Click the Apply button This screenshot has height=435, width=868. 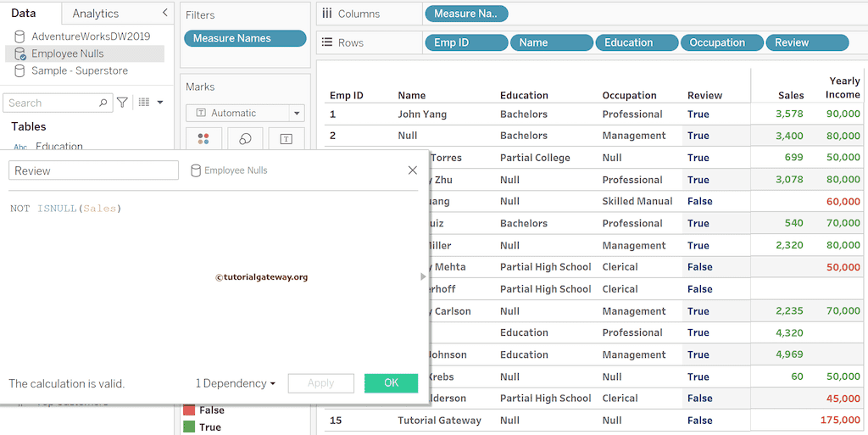tap(320, 383)
